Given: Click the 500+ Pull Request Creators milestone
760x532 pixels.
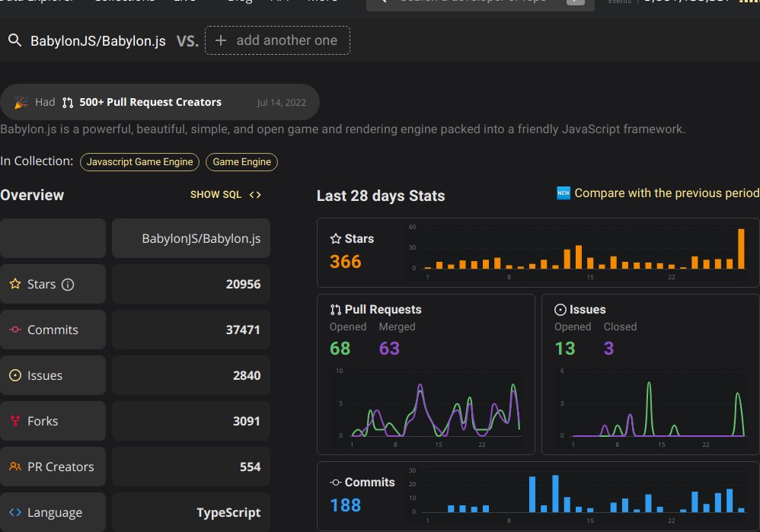Looking at the screenshot, I should click(159, 102).
